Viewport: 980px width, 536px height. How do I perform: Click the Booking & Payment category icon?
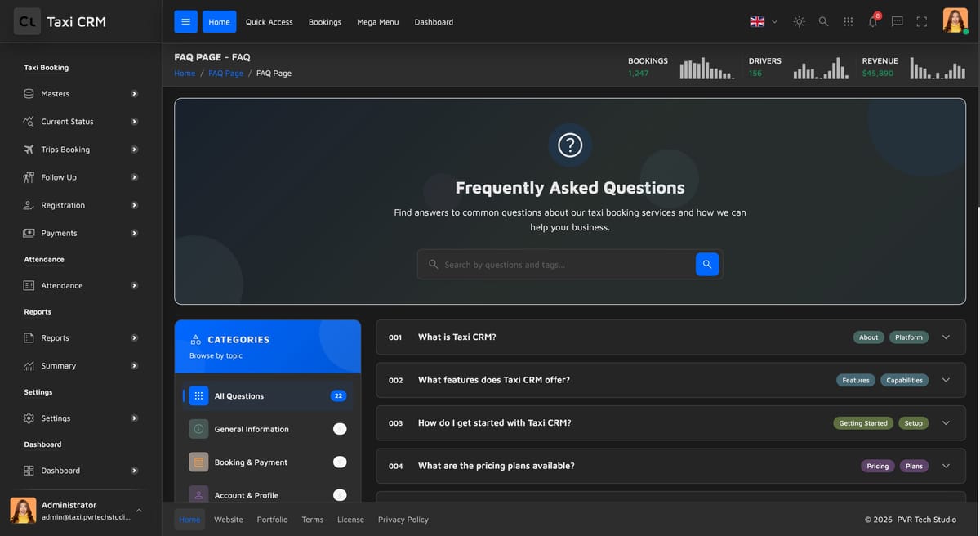point(198,462)
